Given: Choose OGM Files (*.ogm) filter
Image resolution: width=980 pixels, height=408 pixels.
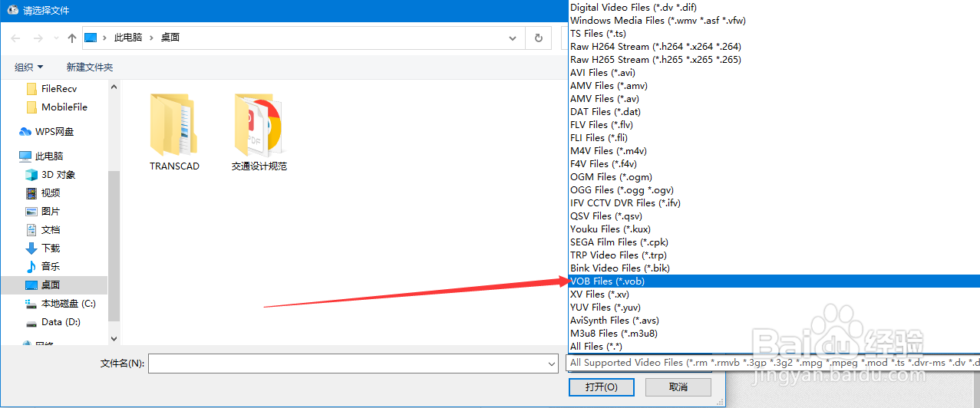Looking at the screenshot, I should [774, 176].
